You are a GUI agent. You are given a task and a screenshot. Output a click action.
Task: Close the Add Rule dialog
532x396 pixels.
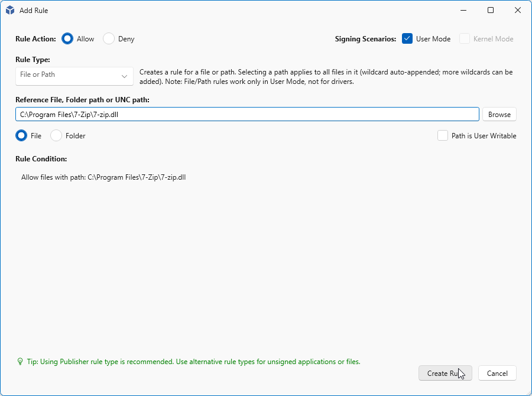point(517,10)
